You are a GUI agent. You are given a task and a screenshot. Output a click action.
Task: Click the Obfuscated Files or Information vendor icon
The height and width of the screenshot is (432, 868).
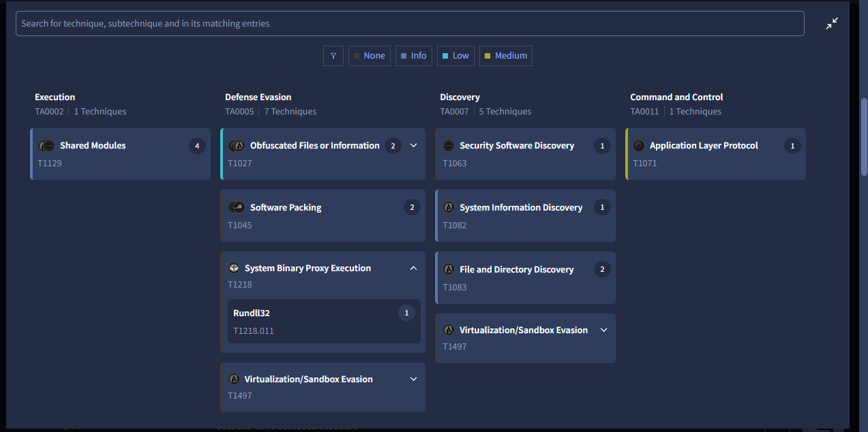tap(237, 146)
